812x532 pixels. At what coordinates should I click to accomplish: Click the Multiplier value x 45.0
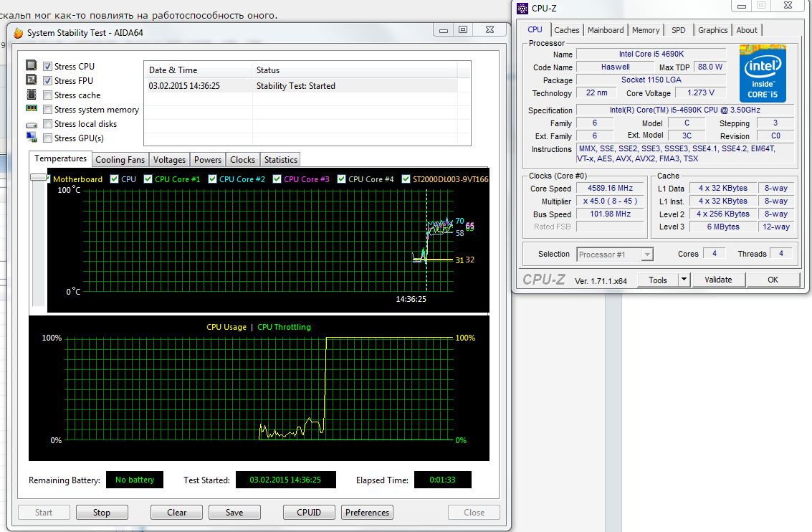pos(610,201)
